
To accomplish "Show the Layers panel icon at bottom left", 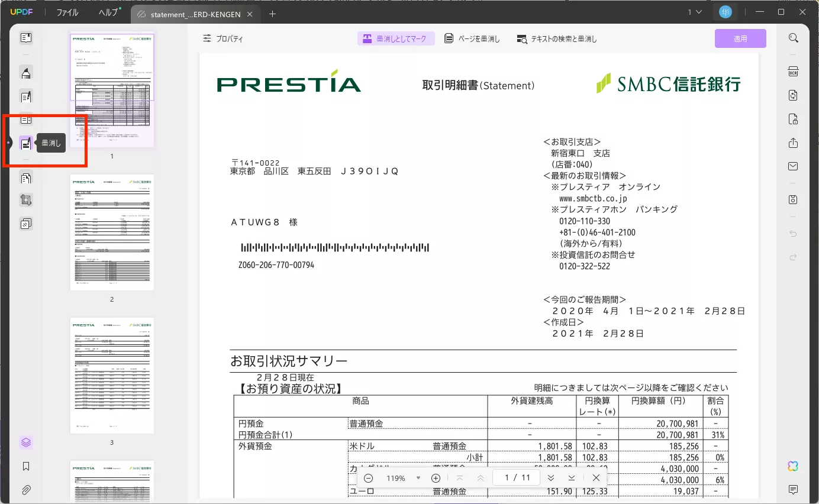I will [25, 442].
